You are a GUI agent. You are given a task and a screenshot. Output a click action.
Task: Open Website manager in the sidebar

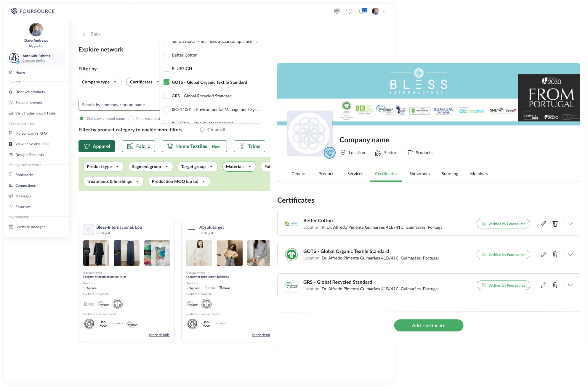[31, 227]
